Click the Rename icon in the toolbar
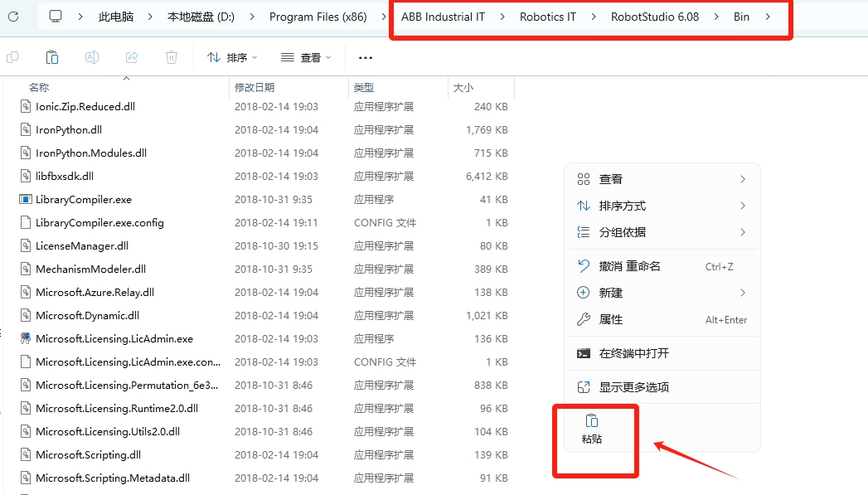Image resolution: width=868 pixels, height=495 pixels. tap(91, 56)
